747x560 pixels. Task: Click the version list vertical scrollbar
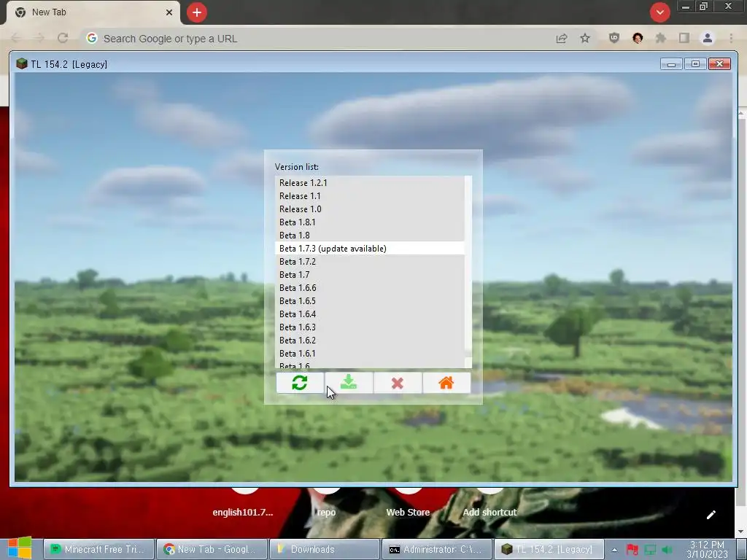468,272
